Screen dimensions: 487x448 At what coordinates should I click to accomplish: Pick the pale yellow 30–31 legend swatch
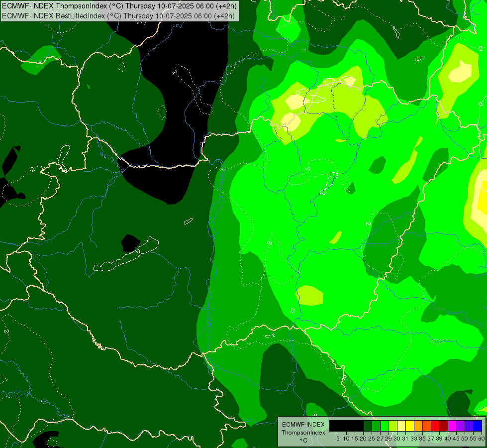pyautogui.click(x=401, y=426)
